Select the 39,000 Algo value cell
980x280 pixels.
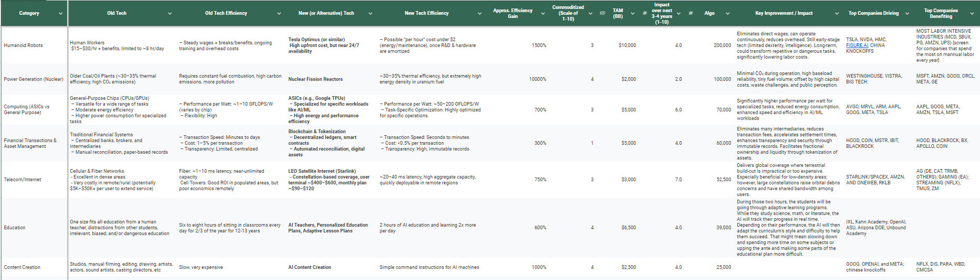(710, 228)
